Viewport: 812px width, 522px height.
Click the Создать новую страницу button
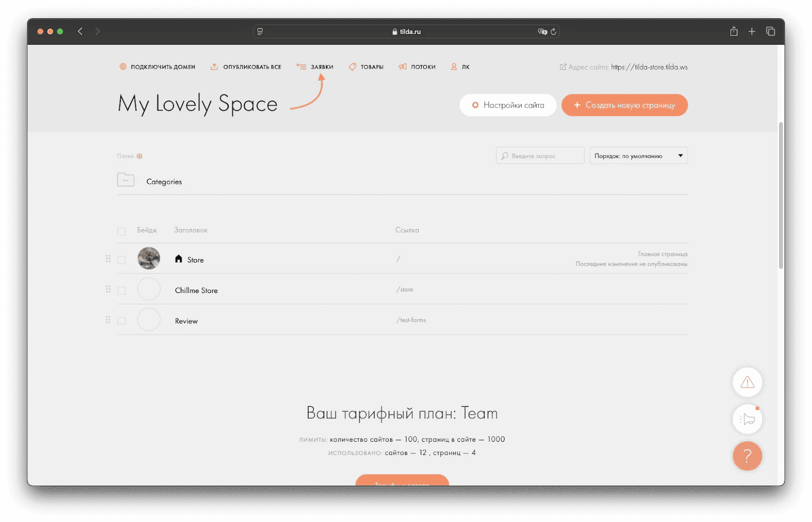(x=624, y=105)
